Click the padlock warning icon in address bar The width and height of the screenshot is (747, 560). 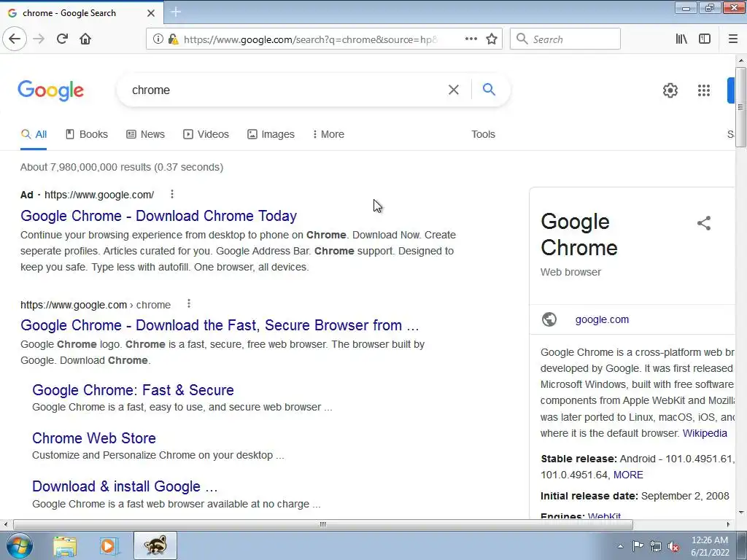(174, 39)
